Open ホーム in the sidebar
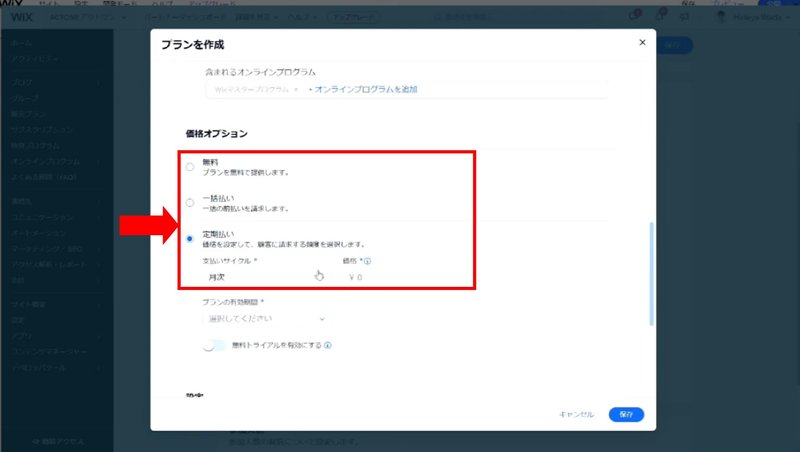The height and width of the screenshot is (452, 800). pos(21,43)
